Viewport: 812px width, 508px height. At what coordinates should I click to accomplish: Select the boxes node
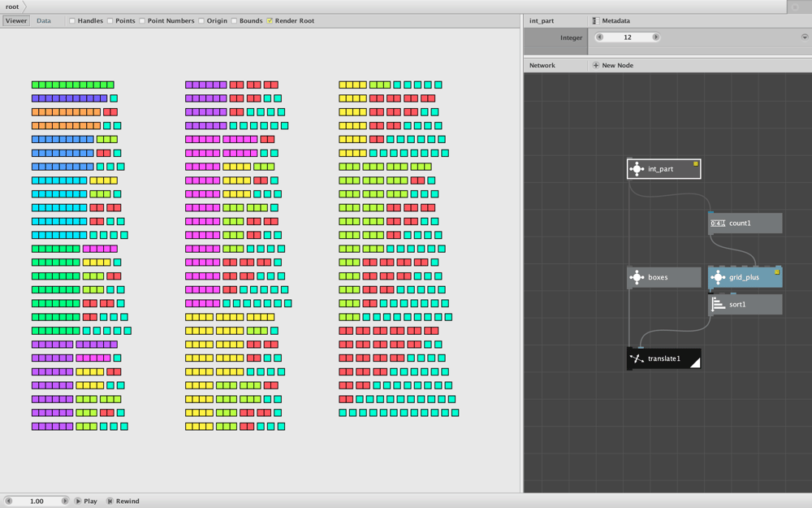click(x=664, y=277)
